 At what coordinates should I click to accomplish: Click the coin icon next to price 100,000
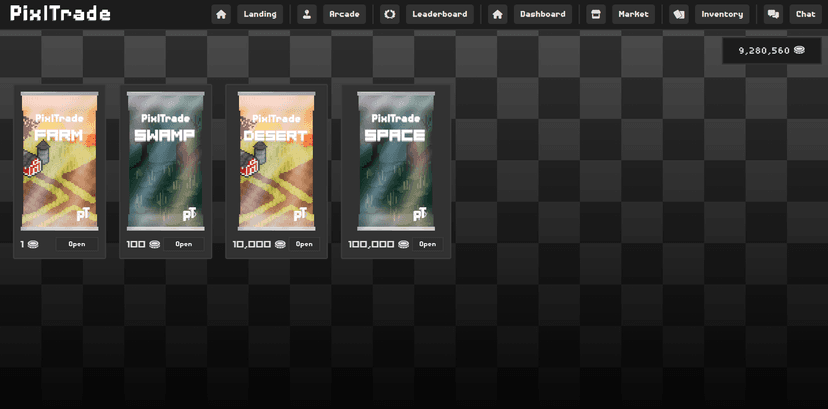coord(403,244)
